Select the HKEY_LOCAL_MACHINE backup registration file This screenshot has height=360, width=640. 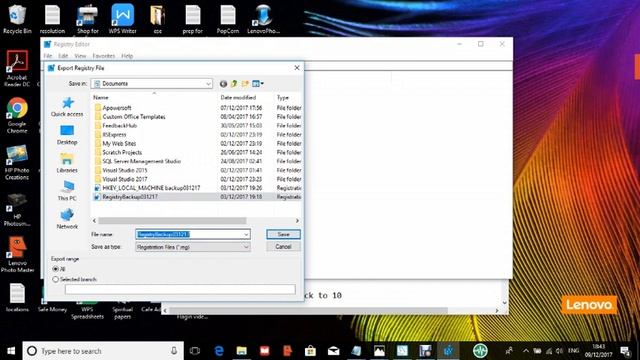(x=151, y=188)
